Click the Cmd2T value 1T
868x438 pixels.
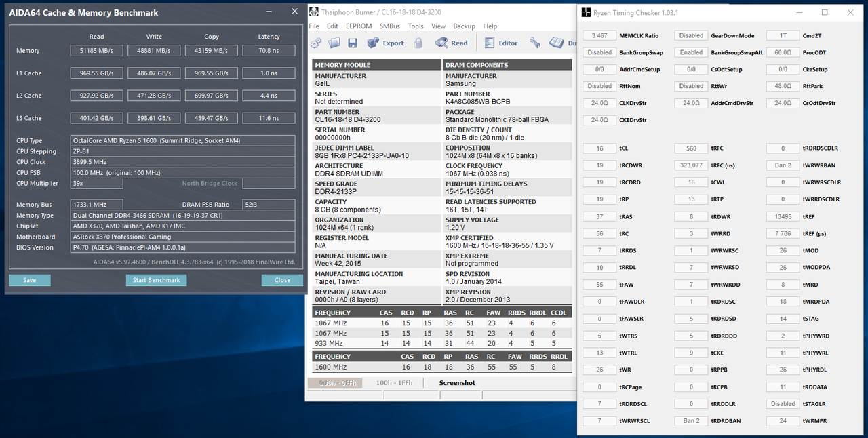(783, 35)
